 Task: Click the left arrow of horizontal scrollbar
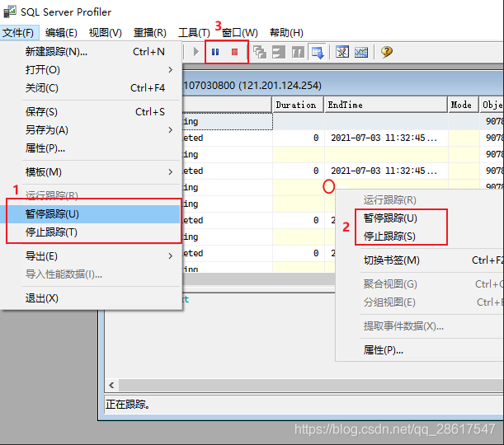coord(111,385)
